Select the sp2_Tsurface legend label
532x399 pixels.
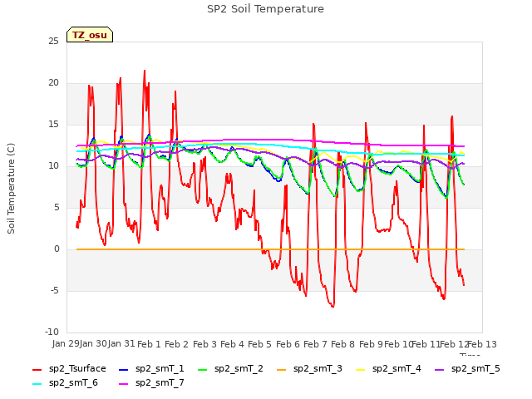(x=77, y=369)
